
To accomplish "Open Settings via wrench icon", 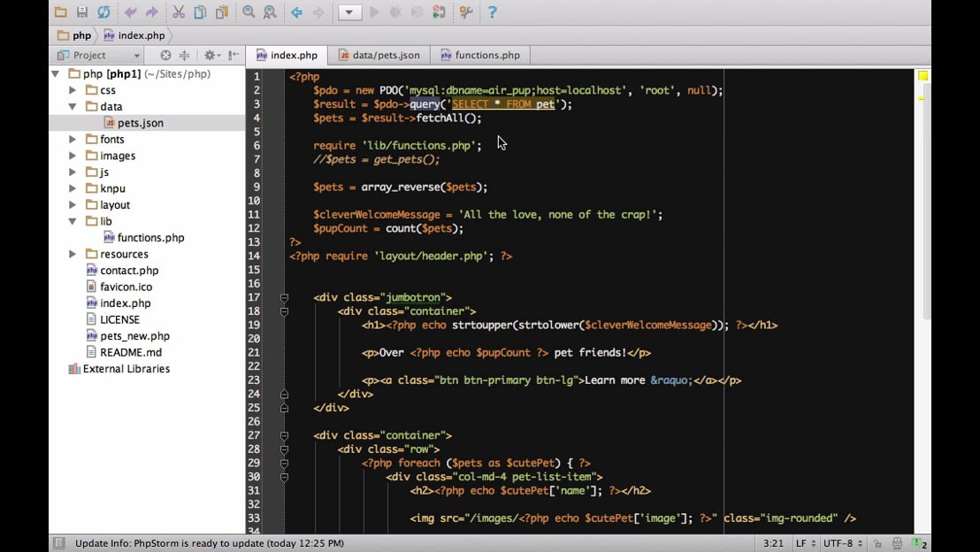I will pyautogui.click(x=465, y=11).
